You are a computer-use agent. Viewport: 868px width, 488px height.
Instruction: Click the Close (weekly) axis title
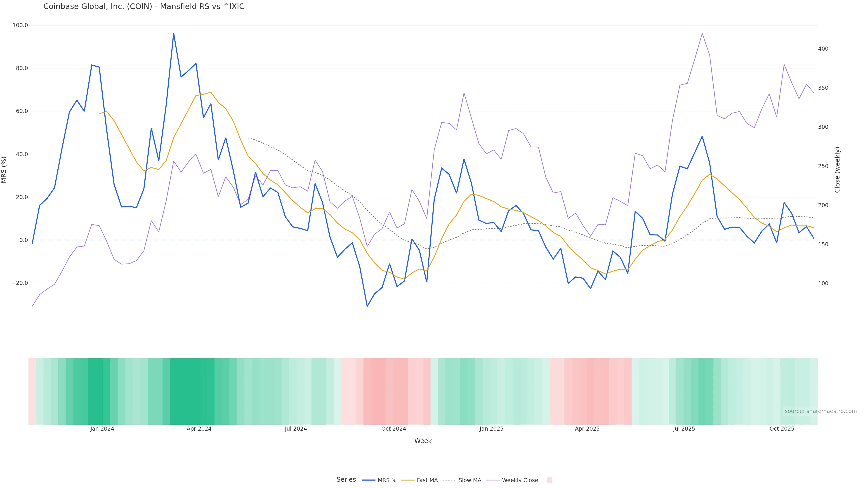pyautogui.click(x=837, y=170)
